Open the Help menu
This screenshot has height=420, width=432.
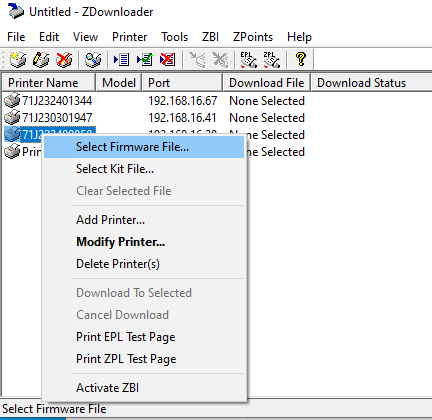pyautogui.click(x=299, y=37)
